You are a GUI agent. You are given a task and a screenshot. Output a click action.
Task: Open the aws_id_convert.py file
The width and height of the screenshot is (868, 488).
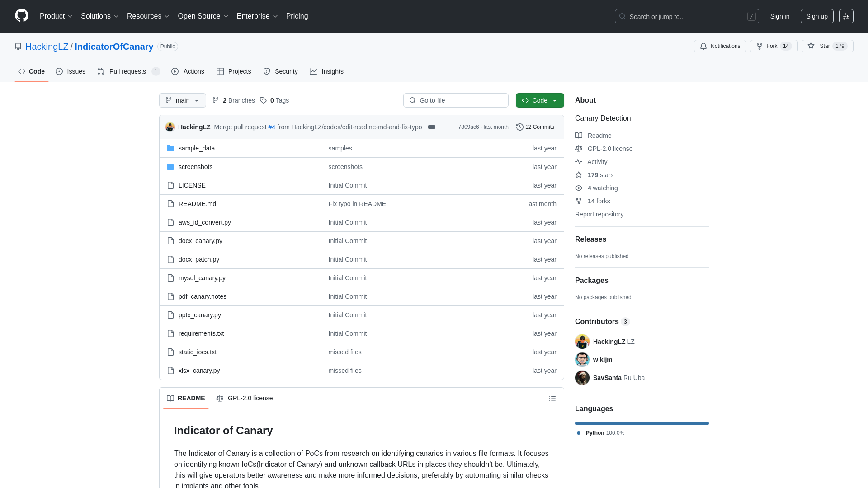205,222
